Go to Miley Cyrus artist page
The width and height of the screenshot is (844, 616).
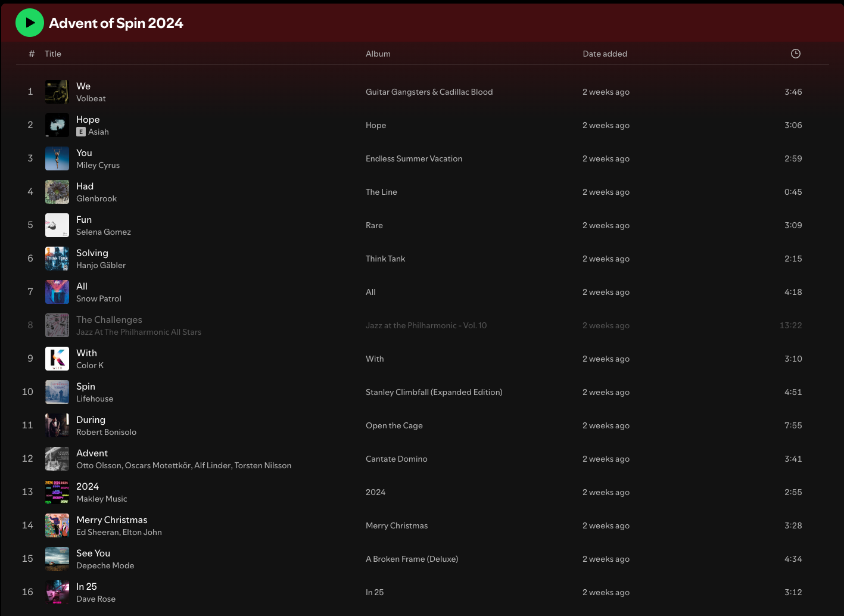click(x=98, y=166)
